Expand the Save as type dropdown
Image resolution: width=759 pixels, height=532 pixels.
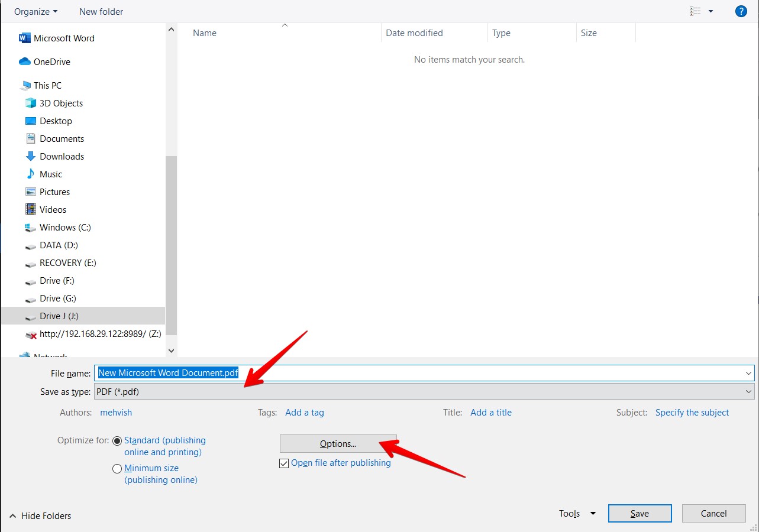click(x=749, y=391)
